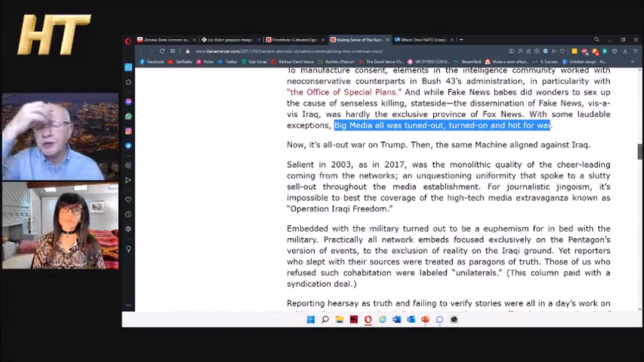Open the Opera main menu logo
This screenshot has width=644, height=362.
[x=128, y=41]
